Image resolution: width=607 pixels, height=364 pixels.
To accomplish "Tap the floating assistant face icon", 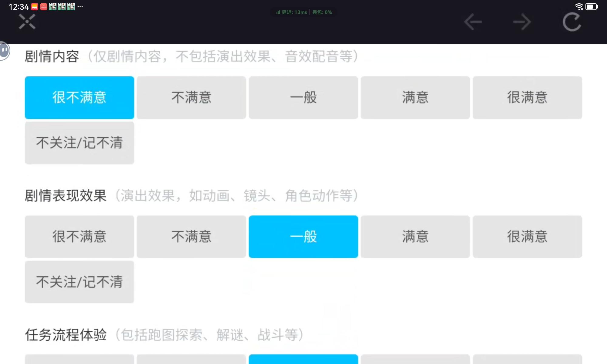I will tap(5, 50).
